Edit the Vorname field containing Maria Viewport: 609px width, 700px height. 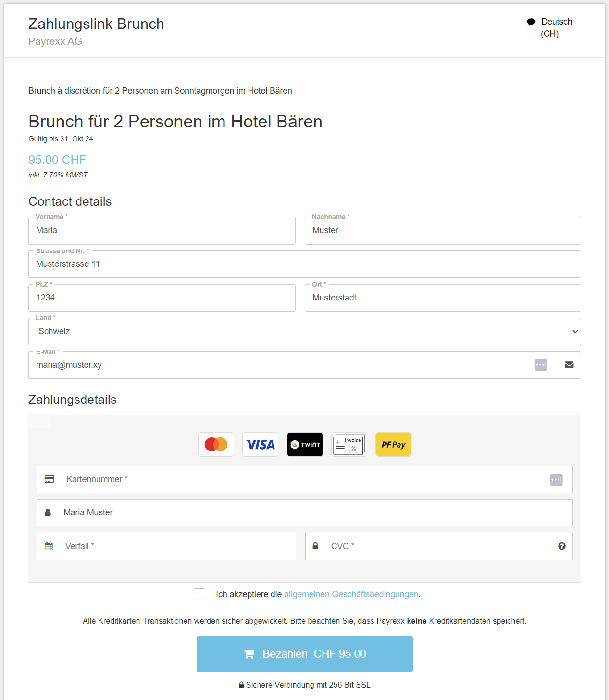(x=162, y=231)
